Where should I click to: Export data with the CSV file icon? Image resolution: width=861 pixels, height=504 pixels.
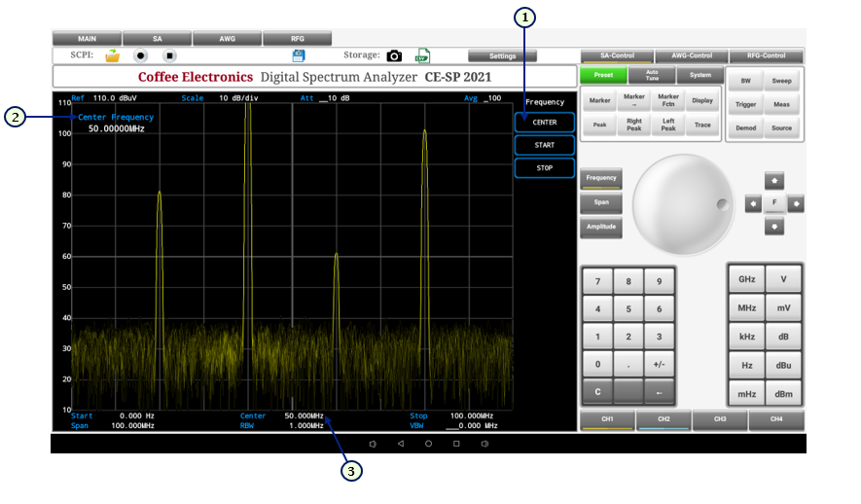[422, 56]
